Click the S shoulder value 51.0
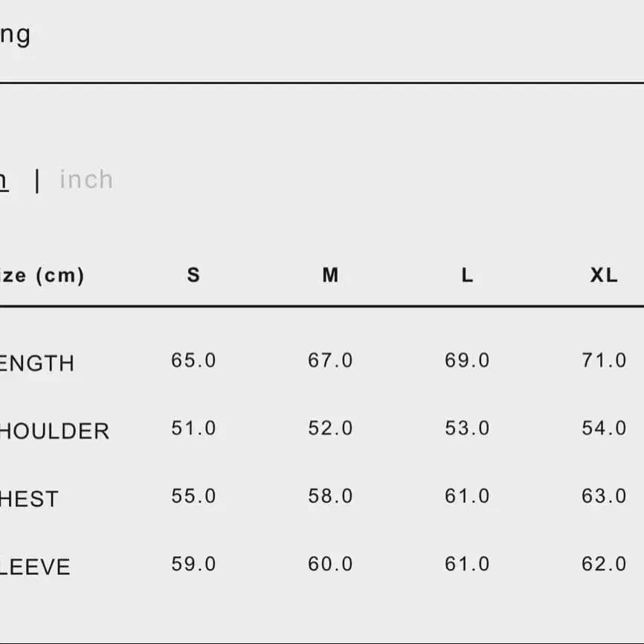This screenshot has width=644, height=644. 193,428
